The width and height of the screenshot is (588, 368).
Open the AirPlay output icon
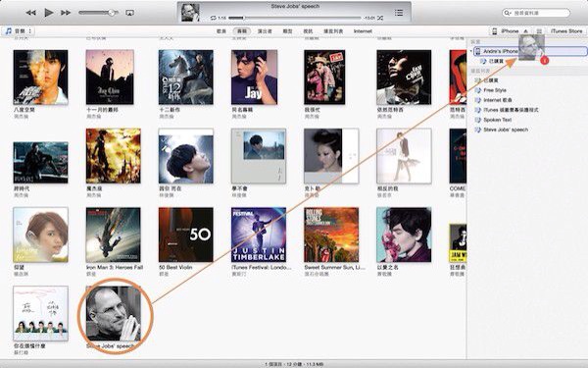click(x=129, y=13)
